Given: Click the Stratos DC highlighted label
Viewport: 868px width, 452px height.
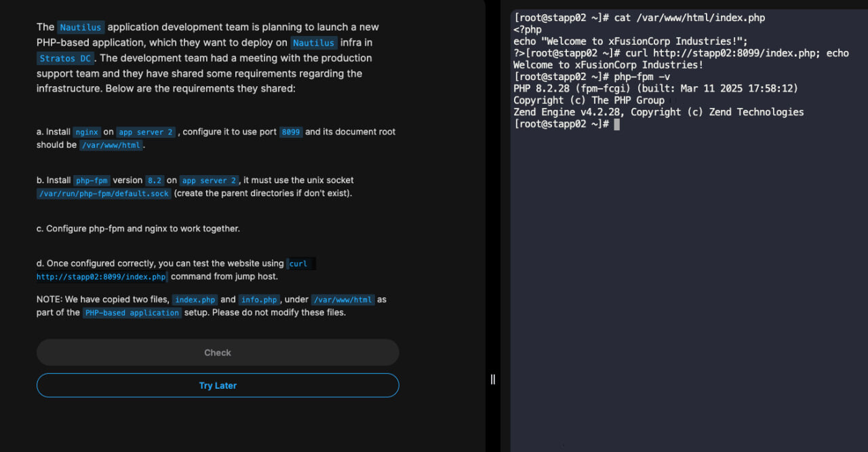Looking at the screenshot, I should tap(66, 58).
